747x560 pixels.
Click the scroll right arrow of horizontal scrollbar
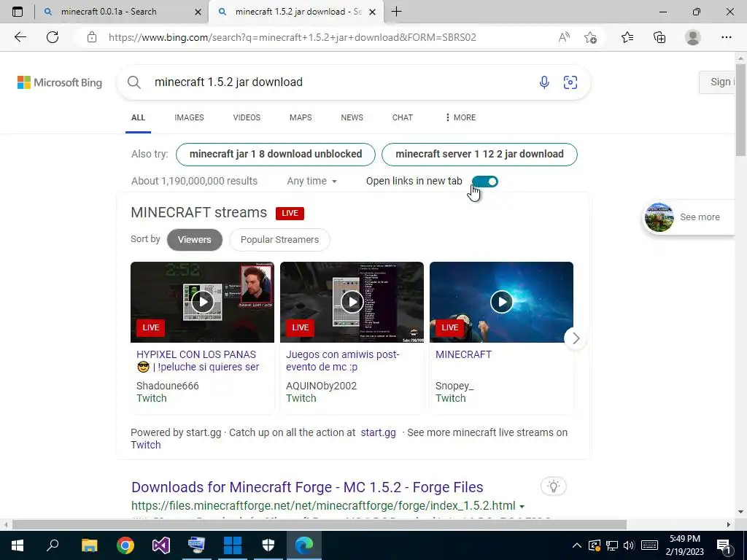click(729, 525)
